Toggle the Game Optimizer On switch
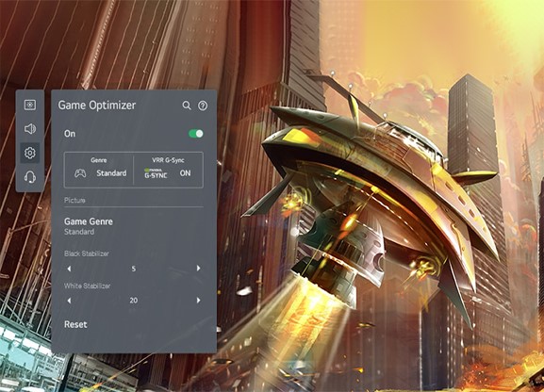544x392 pixels. point(196,134)
